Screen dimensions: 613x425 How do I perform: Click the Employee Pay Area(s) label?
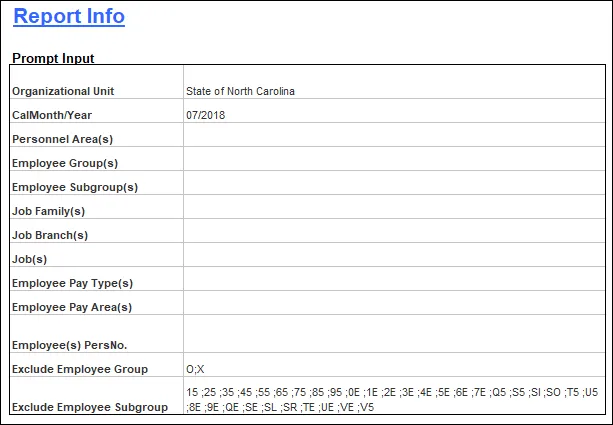pos(72,307)
